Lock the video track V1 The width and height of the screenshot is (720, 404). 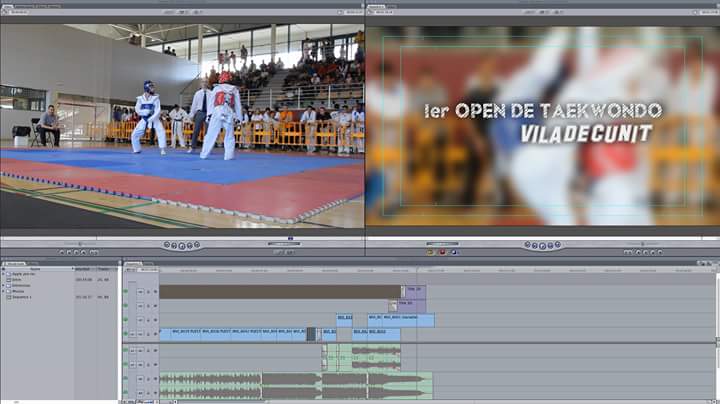(x=148, y=334)
